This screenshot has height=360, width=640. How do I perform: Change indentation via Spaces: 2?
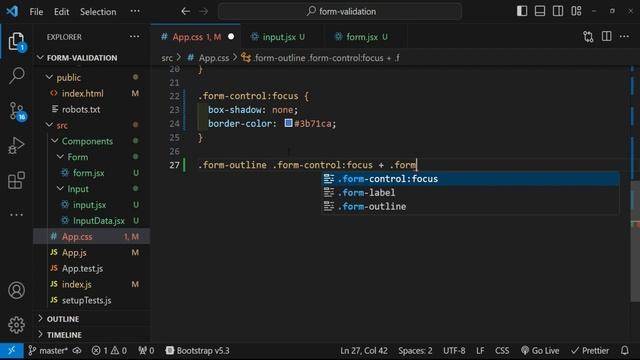(415, 351)
